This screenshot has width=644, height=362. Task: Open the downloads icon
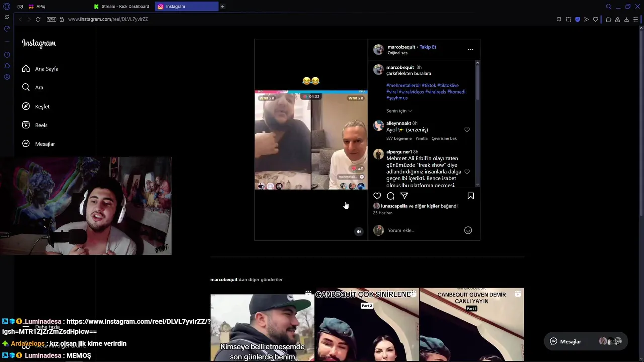point(626,19)
